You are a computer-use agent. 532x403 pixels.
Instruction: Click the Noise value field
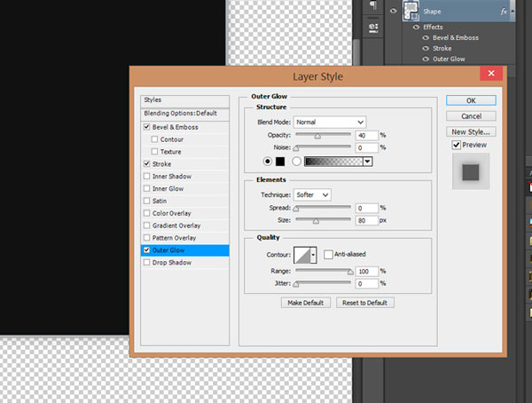coord(366,147)
